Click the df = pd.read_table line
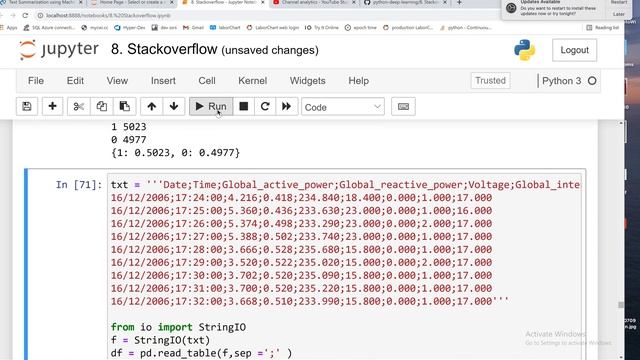Screen dimensions: 640x360 click(x=202, y=353)
